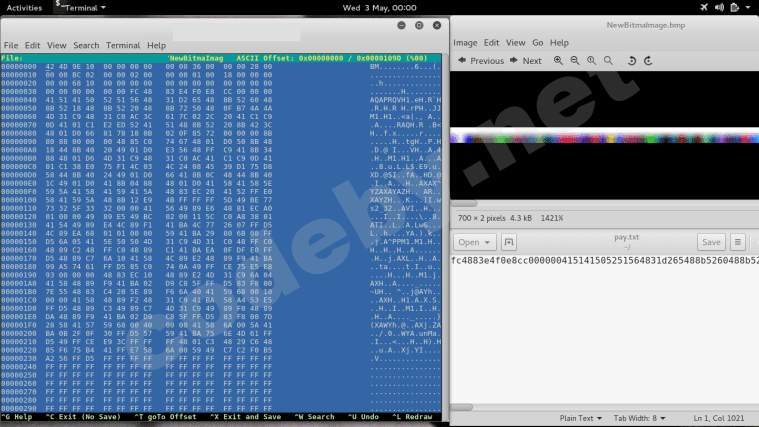Open the text editor hamburger menu
Screen dimensions: 759x427
coord(738,242)
